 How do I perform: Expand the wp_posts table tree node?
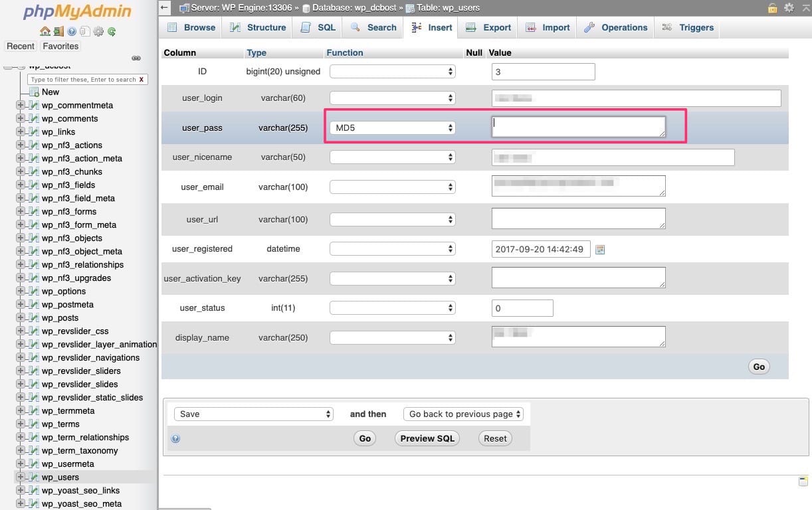pyautogui.click(x=20, y=318)
